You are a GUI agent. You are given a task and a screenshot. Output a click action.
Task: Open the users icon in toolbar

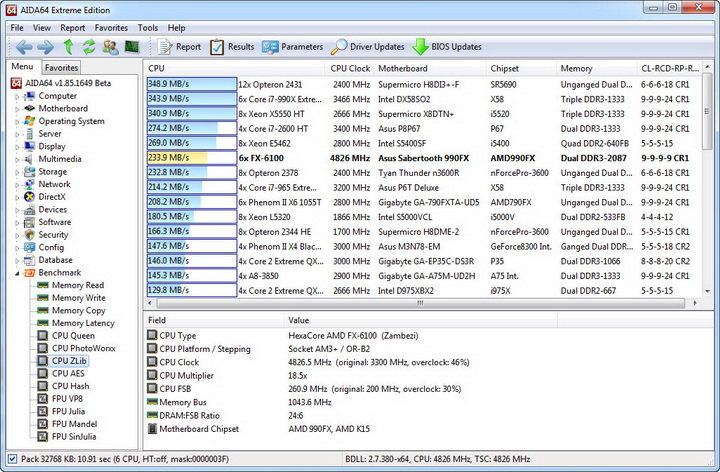click(110, 47)
